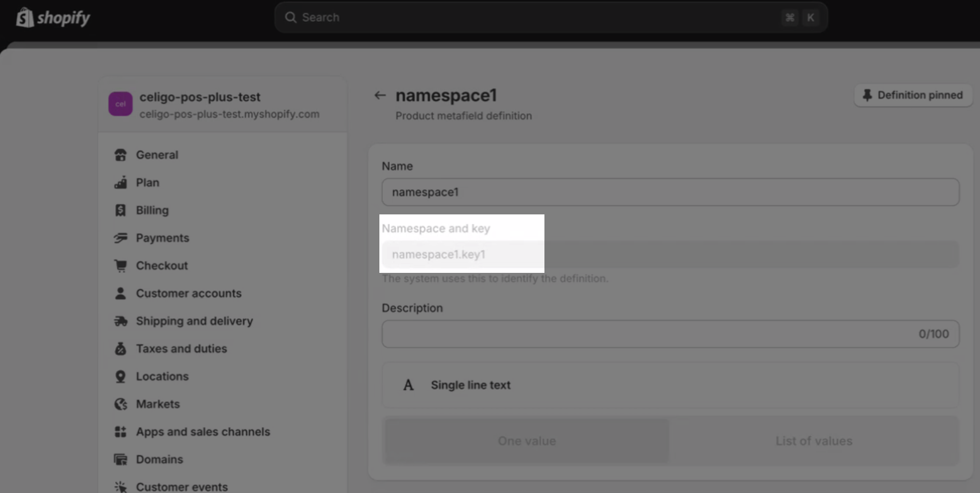Screen dimensions: 980x493
Task: Go back with the left arrow
Action: [380, 95]
